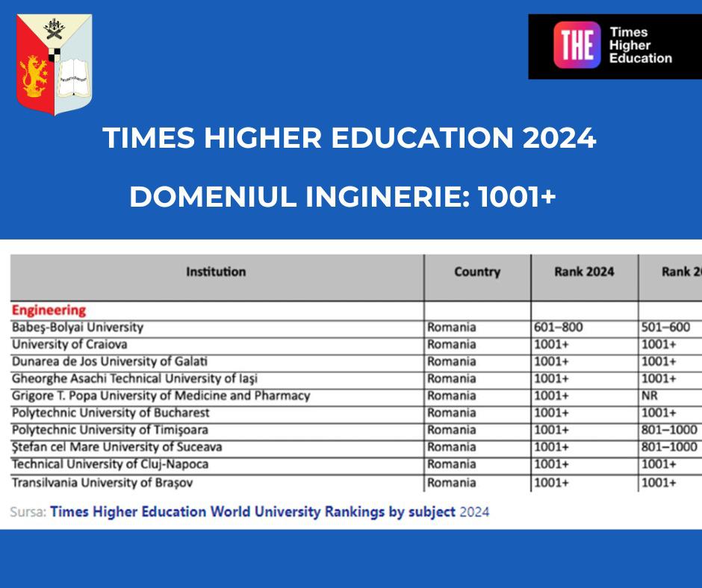Select Ștefan cel Mare University of Suceava
The image size is (702, 588).
point(117,448)
